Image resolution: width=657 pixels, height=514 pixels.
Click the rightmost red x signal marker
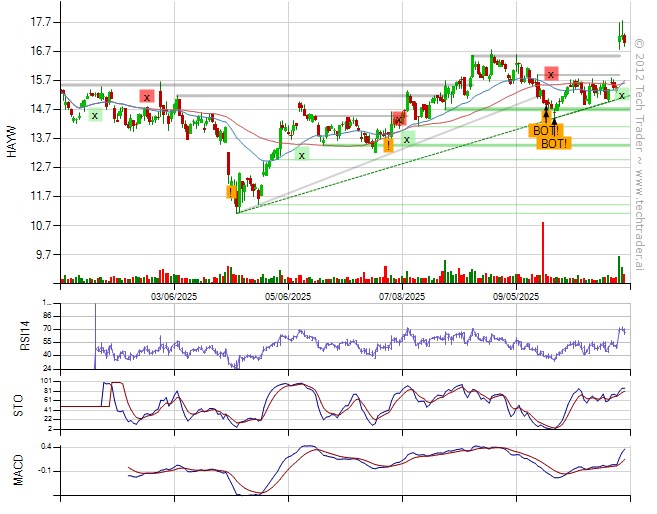551,74
